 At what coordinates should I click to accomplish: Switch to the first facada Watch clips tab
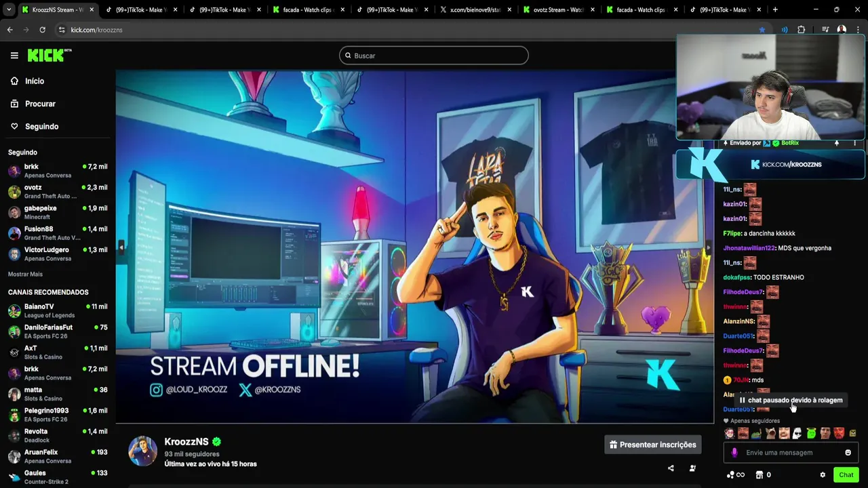point(309,9)
